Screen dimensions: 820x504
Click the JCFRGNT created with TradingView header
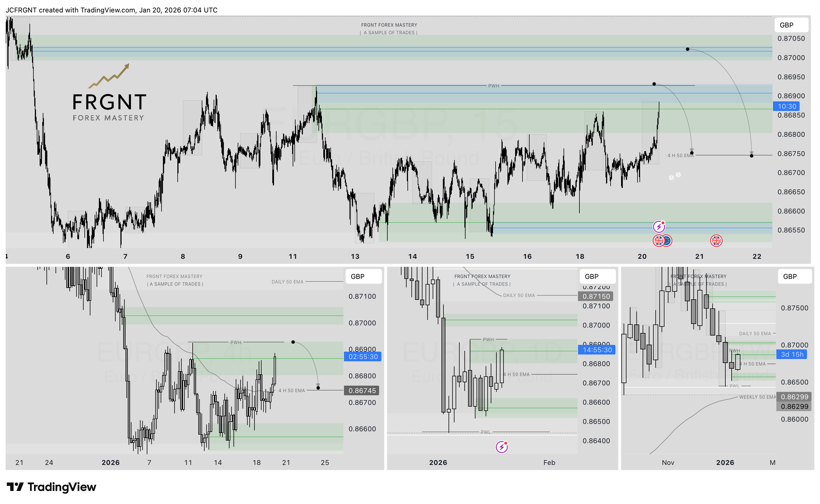[x=111, y=10]
